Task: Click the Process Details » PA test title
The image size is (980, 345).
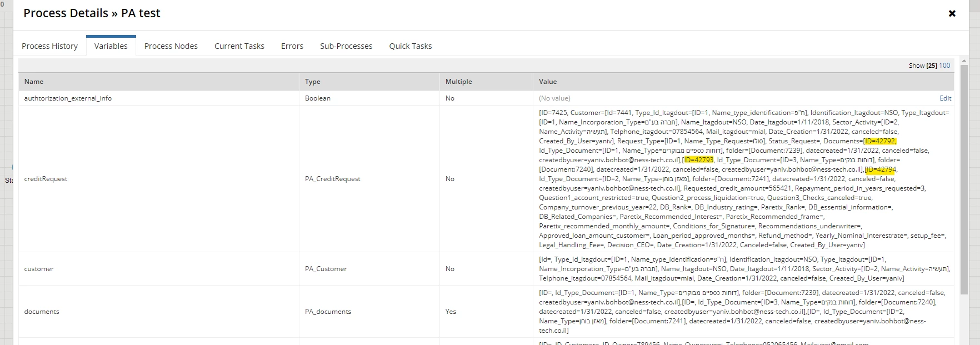Action: 92,13
